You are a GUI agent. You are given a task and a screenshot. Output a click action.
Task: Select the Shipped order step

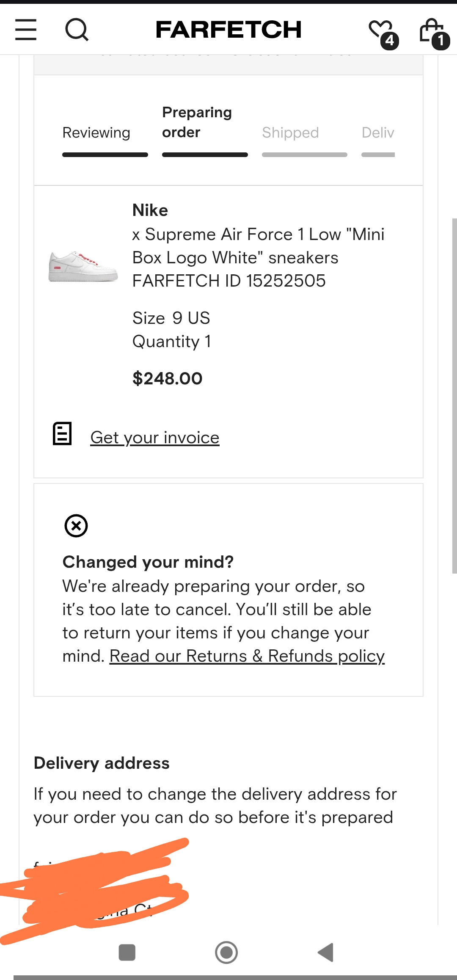290,133
